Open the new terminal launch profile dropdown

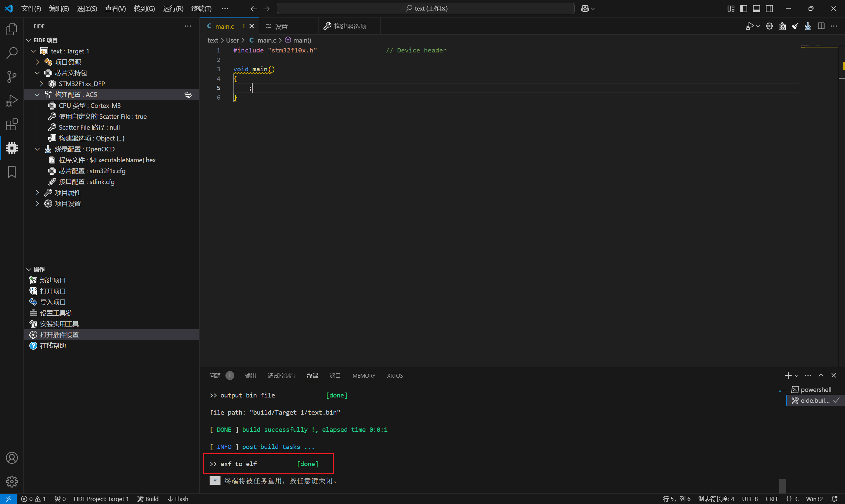tap(796, 376)
